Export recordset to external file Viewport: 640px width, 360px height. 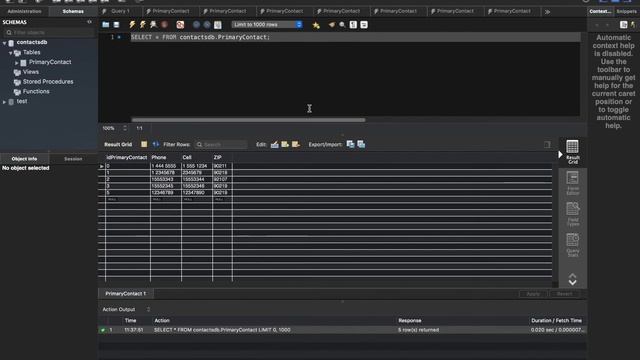coord(350,144)
